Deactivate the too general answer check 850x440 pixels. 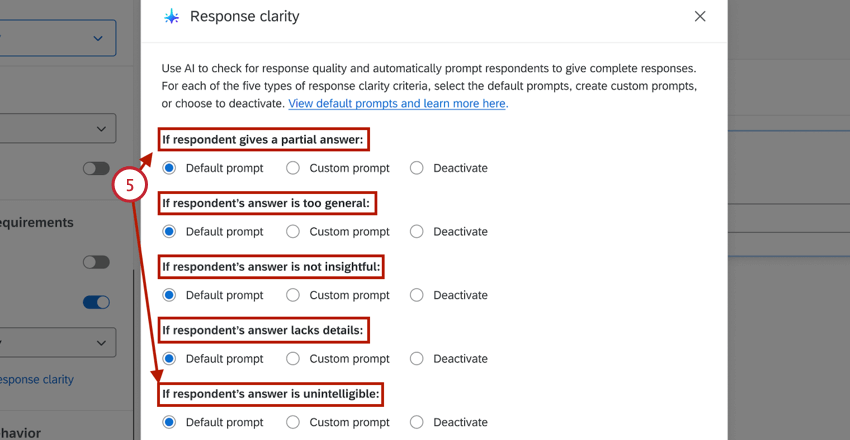point(417,231)
